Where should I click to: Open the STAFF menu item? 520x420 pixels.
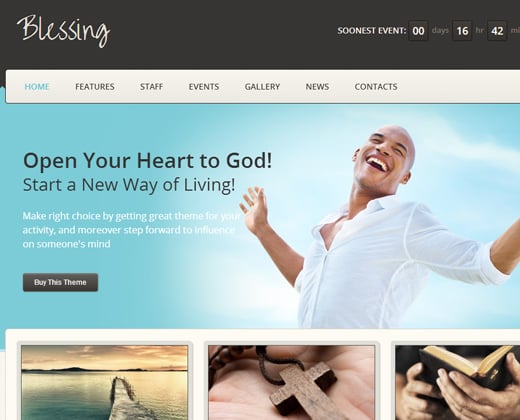152,87
